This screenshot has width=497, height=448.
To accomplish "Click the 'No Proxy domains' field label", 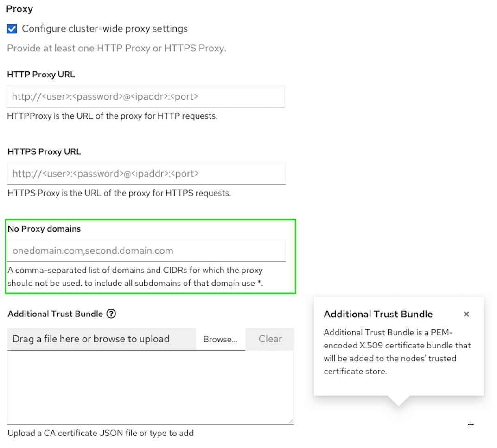I will [x=44, y=229].
